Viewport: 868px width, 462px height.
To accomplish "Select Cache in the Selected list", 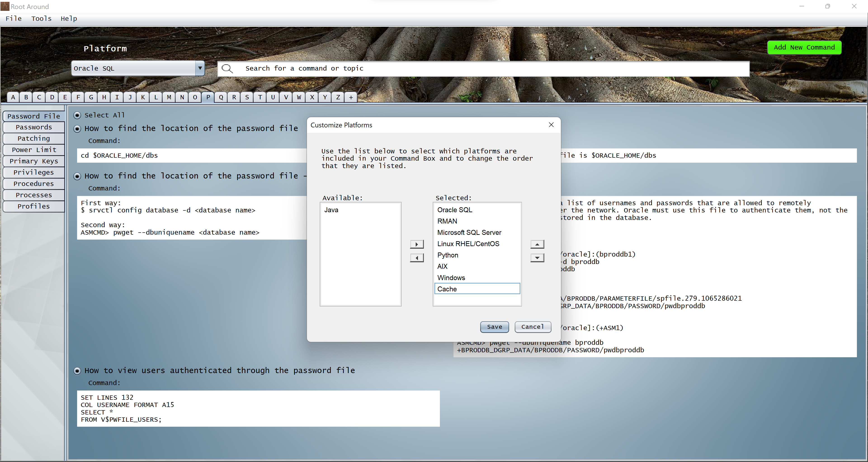I will (477, 289).
